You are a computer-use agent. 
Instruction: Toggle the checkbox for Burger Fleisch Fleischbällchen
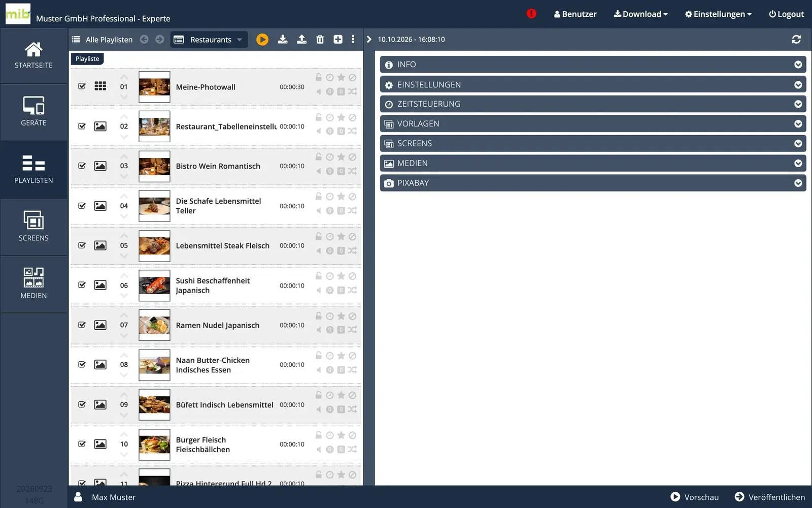(82, 444)
